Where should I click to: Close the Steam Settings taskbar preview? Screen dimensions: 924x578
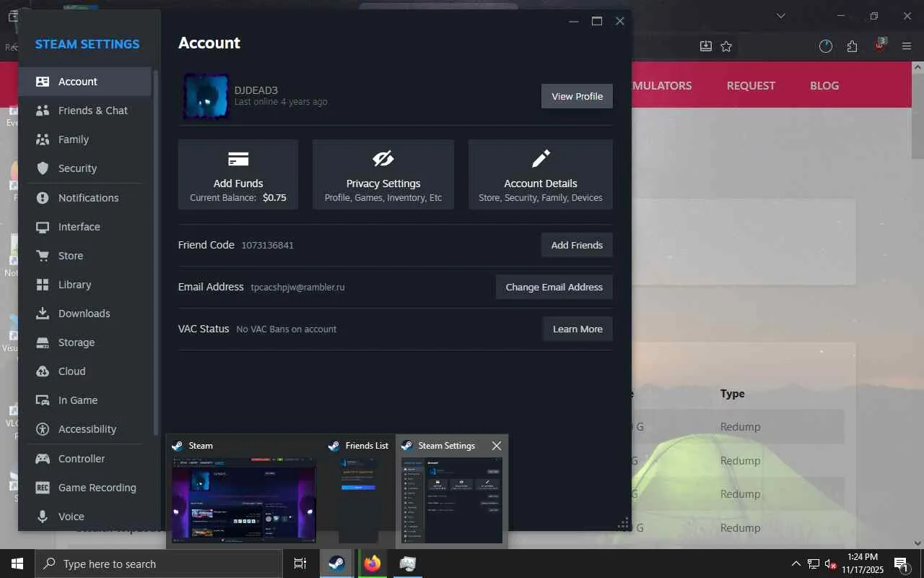tap(497, 446)
